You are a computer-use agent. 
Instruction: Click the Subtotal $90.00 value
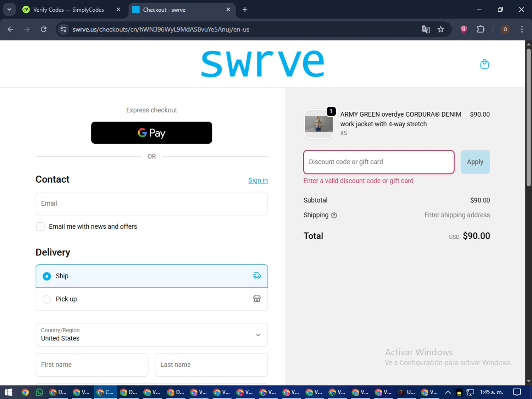[x=480, y=200]
